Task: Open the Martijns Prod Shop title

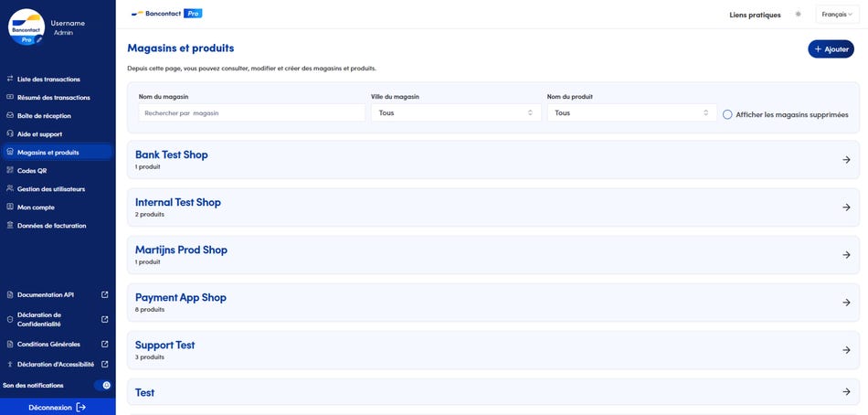Action: [x=181, y=250]
